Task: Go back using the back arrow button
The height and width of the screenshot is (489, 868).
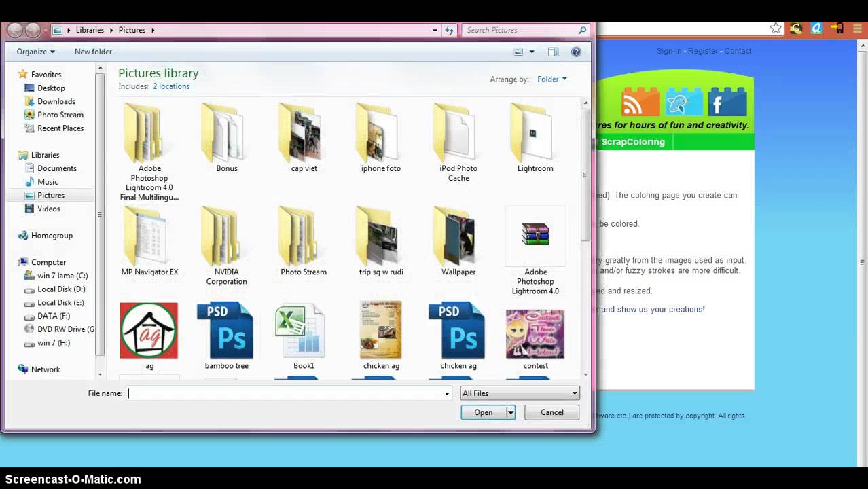Action: [x=14, y=30]
